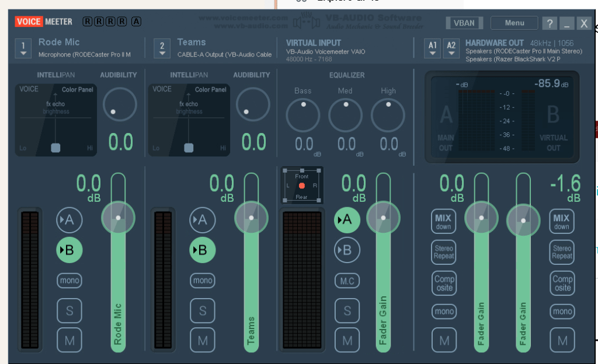This screenshot has width=598, height=364.
Task: Select Composite on bus A
Action: tap(444, 283)
